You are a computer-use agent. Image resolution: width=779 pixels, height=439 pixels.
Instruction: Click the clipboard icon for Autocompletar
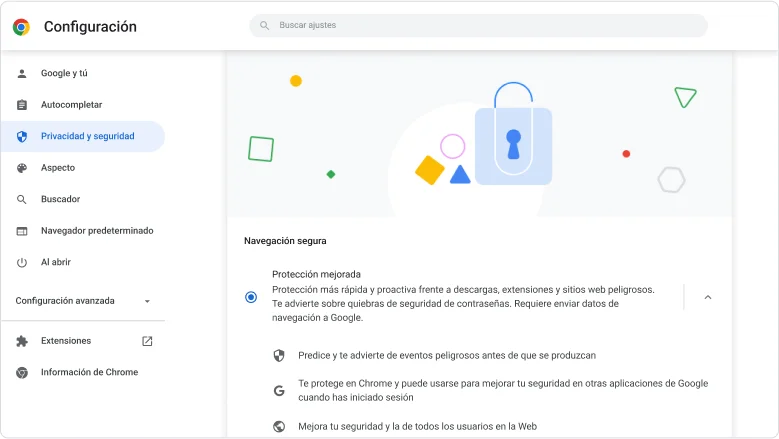pyautogui.click(x=22, y=105)
